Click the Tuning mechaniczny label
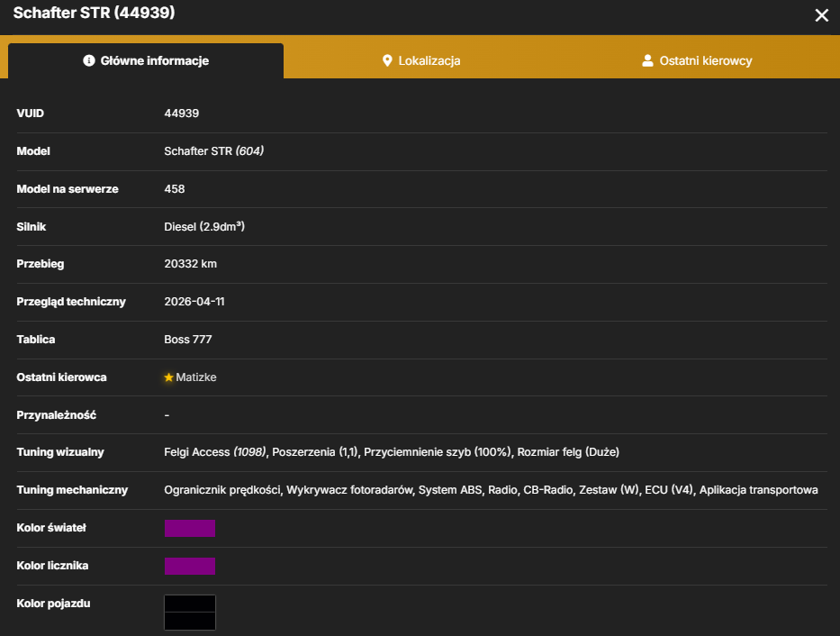Screen dimensions: 840x636 72,490
